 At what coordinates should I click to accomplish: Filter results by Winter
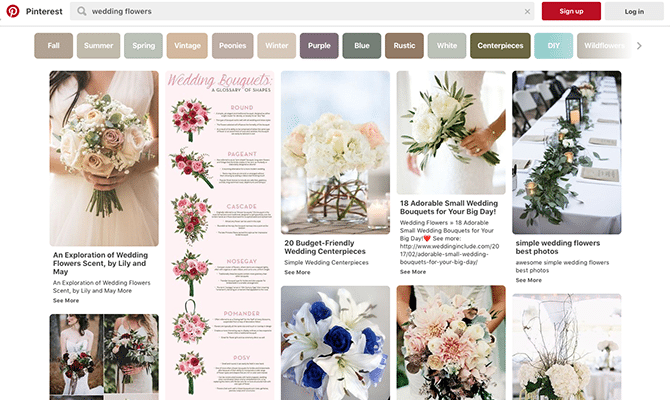[x=276, y=46]
